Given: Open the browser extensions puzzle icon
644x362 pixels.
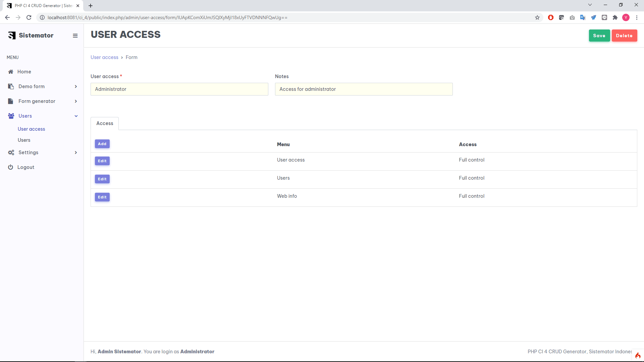Looking at the screenshot, I should pyautogui.click(x=615, y=17).
